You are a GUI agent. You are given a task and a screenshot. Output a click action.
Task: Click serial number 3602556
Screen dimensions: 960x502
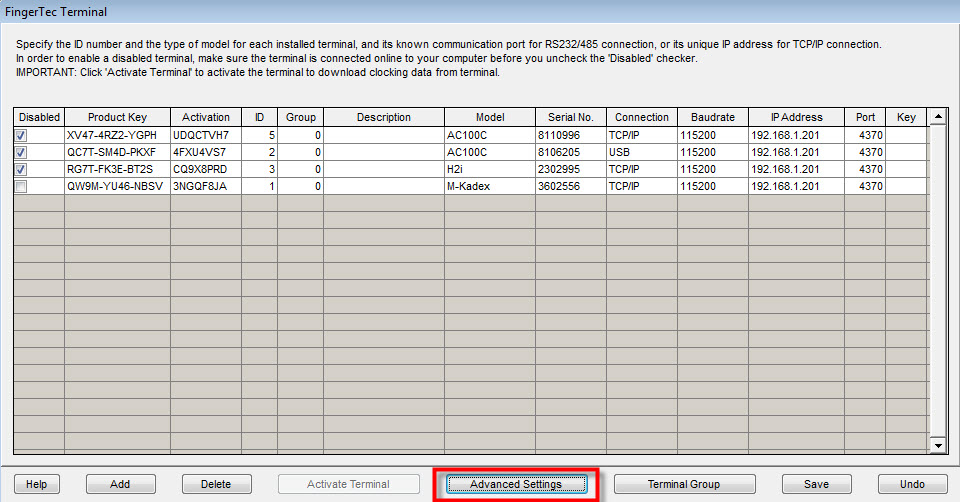(x=571, y=187)
